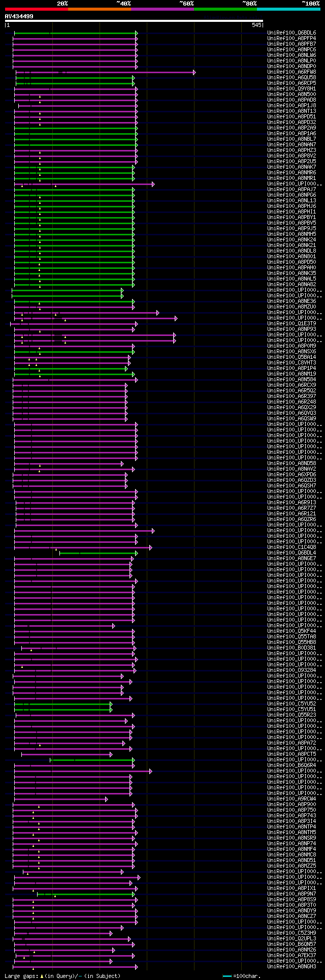Viewport: 325px width, 980px height.
Task: Select hit UniRef100_A8MZU0
Action: coord(291,307)
